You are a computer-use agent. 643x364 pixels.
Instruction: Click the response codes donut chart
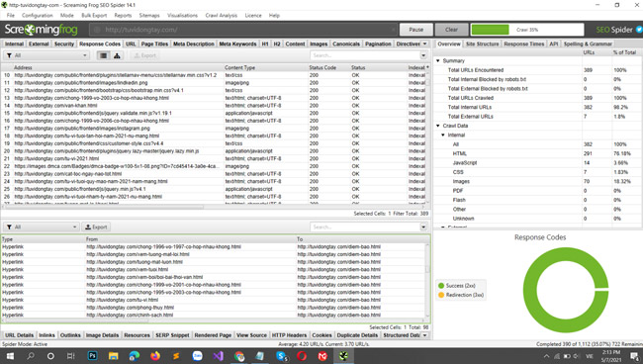[x=566, y=290]
